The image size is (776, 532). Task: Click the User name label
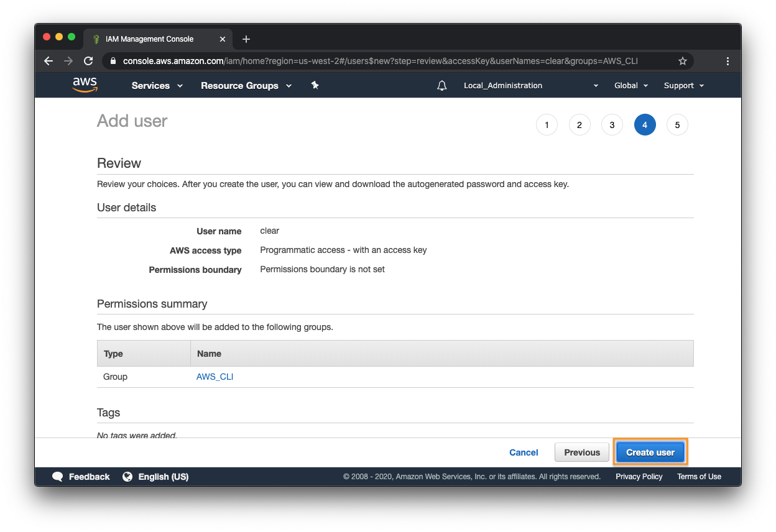coord(219,231)
